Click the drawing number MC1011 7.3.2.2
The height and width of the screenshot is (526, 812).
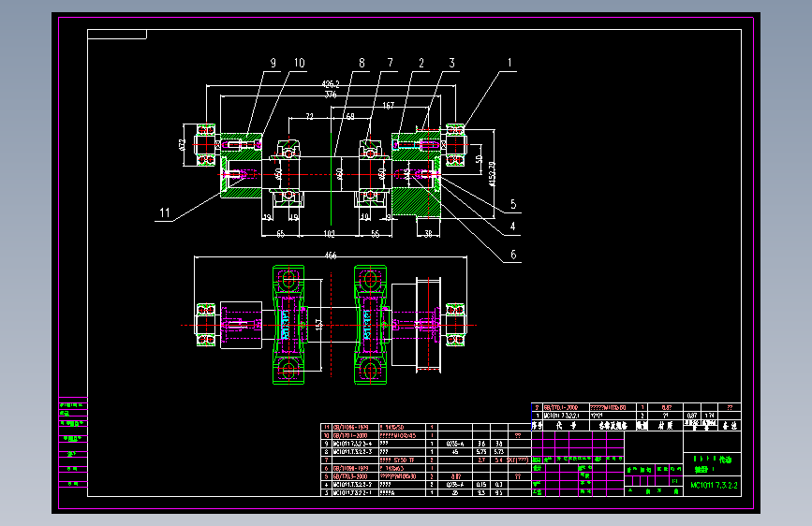tap(714, 486)
